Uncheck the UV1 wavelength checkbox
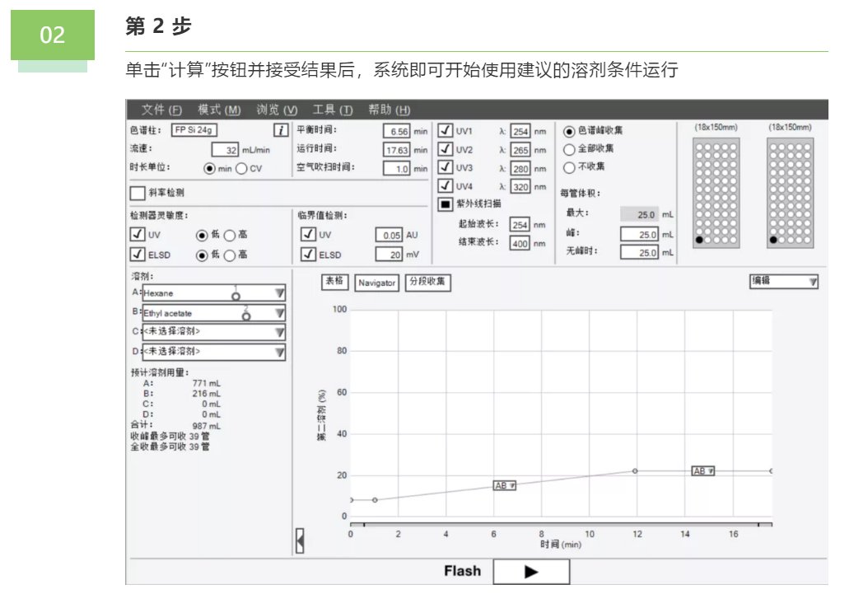 (445, 130)
